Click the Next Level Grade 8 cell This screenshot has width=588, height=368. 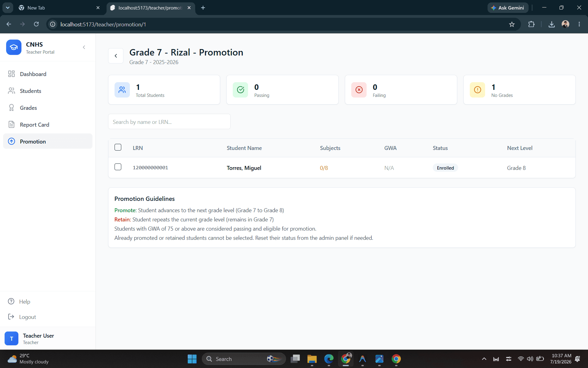coord(516,168)
